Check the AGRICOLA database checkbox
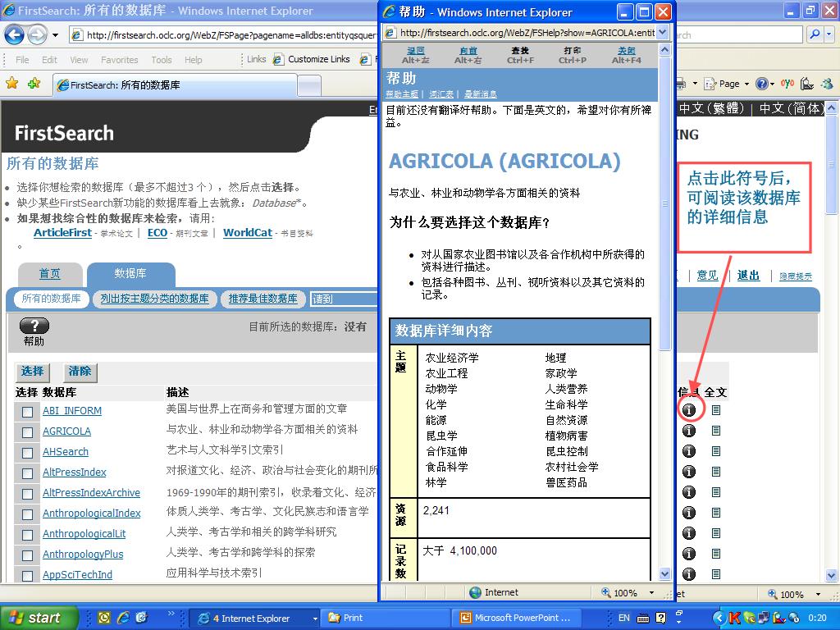 (x=27, y=432)
